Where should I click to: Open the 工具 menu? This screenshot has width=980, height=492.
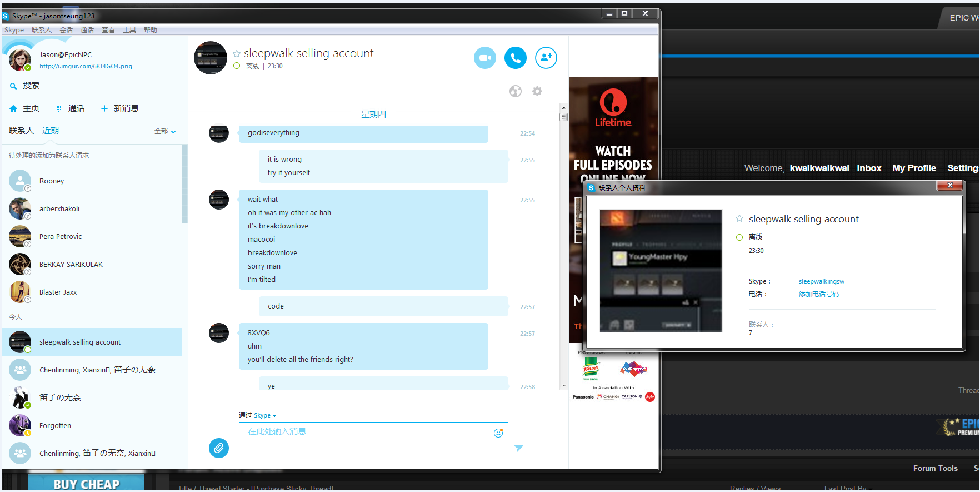(129, 30)
